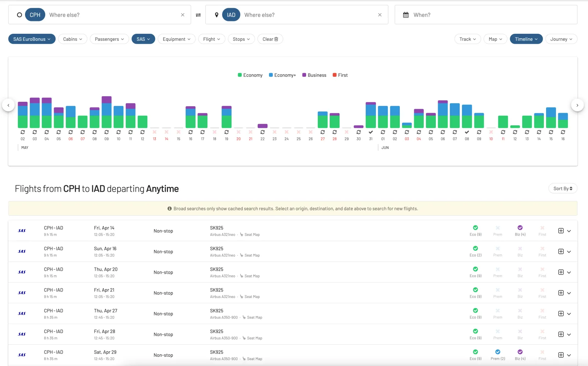The height and width of the screenshot is (366, 588).
Task: Open the Flight filter dropdown
Action: click(212, 39)
